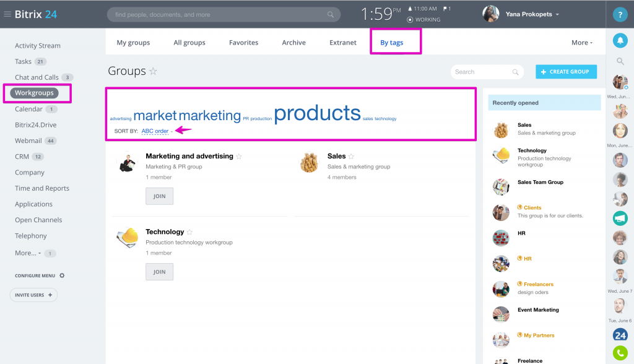Open Webmail in left menu
The height and width of the screenshot is (364, 634).
28,141
